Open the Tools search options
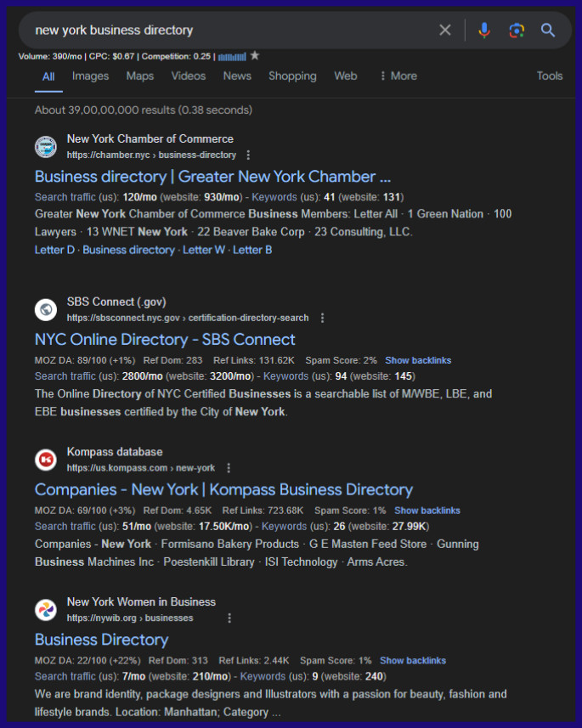Viewport: 582px width, 728px height. click(550, 76)
